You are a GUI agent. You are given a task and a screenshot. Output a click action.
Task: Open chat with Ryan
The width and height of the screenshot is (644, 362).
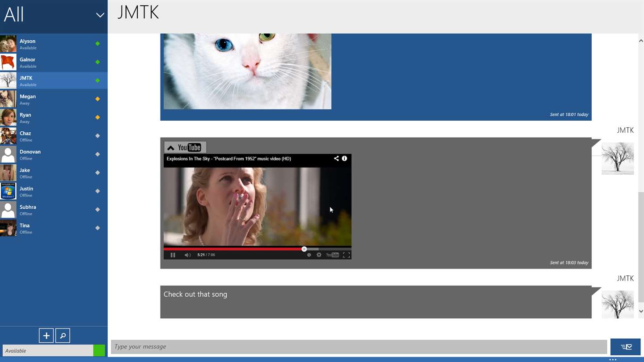[x=54, y=118]
